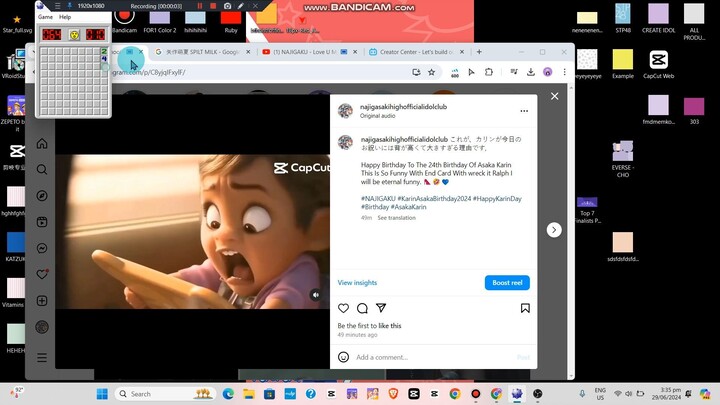Screen dimensions: 720x405
Task: Open Instagram Search from the sidebar
Action: click(42, 169)
